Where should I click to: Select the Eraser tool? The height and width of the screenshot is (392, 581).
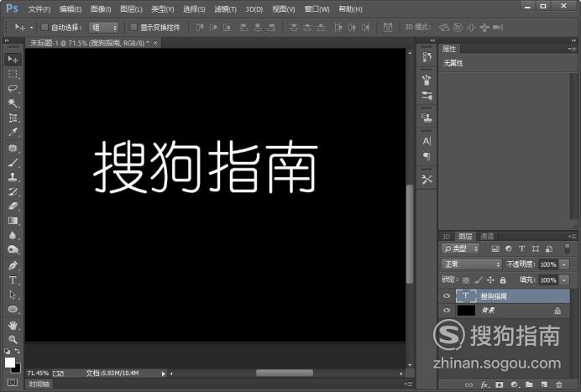13,206
